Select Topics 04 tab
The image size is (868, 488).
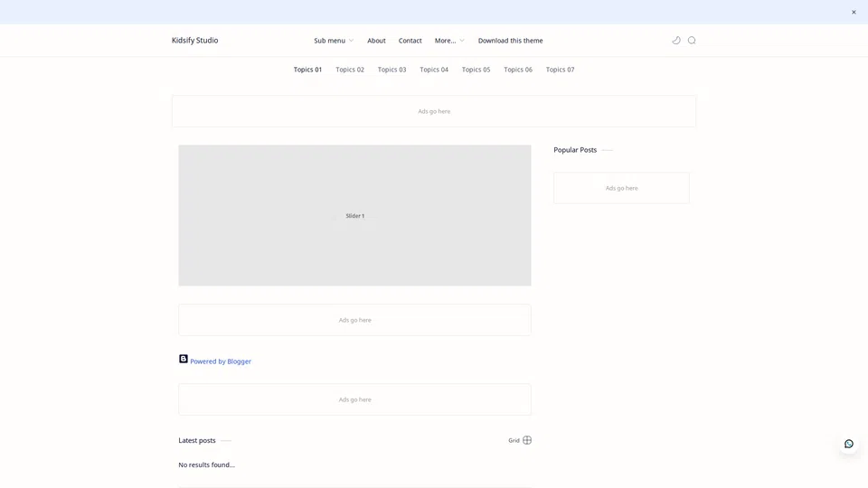click(x=434, y=70)
